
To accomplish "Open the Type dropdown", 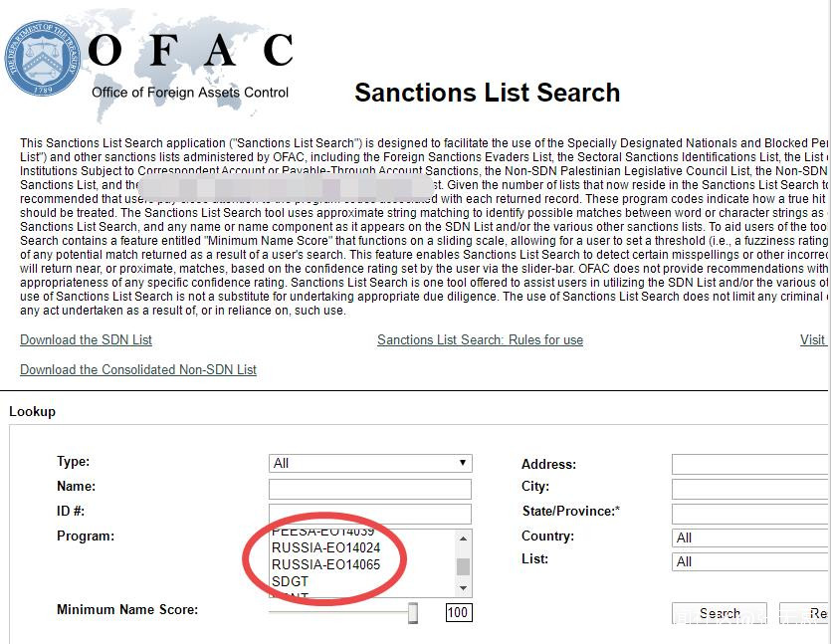I will pos(370,463).
